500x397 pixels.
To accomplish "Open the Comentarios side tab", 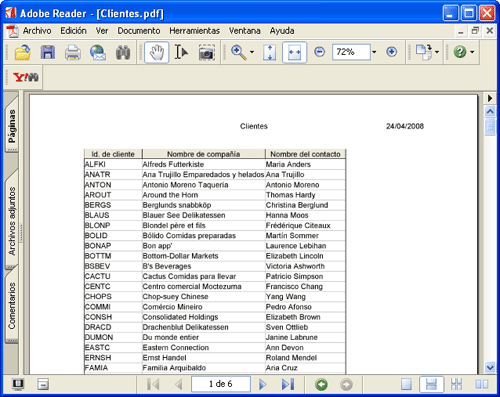I will click(x=12, y=305).
